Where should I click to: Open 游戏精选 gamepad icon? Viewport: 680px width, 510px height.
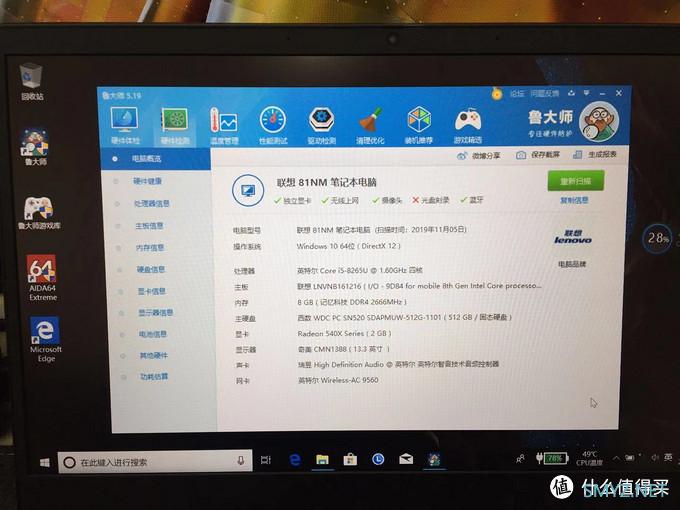[x=468, y=125]
